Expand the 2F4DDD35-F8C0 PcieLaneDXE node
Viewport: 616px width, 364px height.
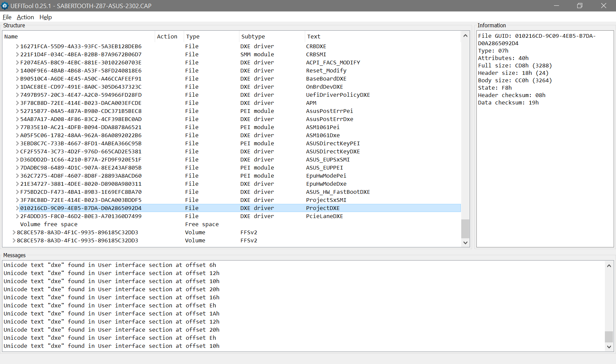coord(17,216)
